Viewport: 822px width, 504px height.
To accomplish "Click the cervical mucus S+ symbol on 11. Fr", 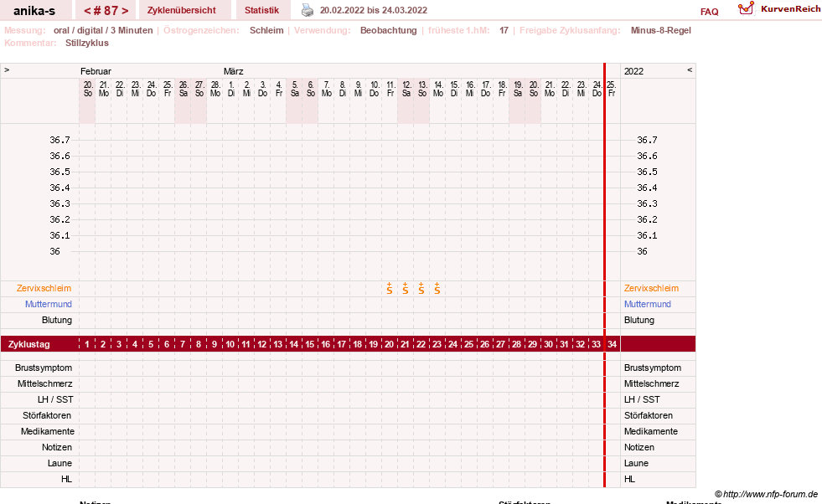I will coord(390,288).
